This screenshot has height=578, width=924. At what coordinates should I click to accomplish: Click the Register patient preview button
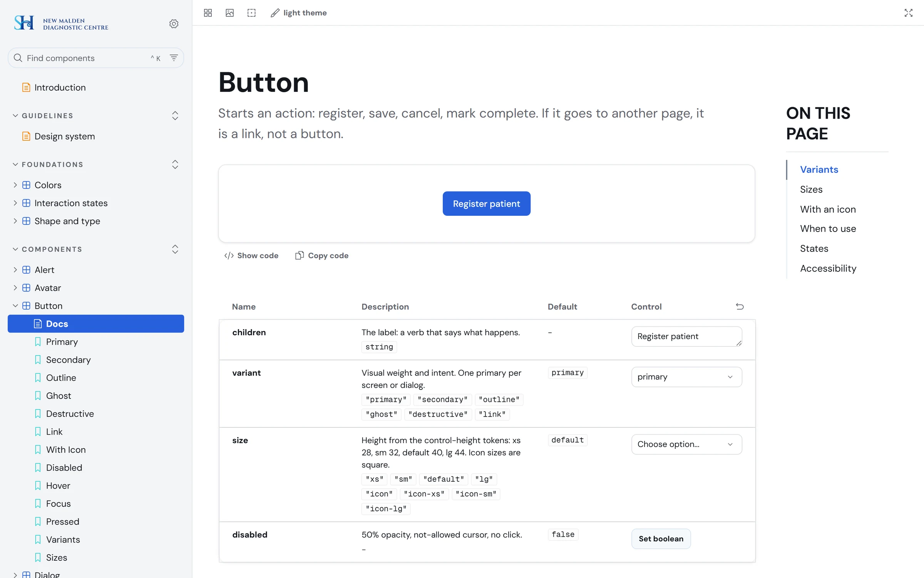[486, 203]
